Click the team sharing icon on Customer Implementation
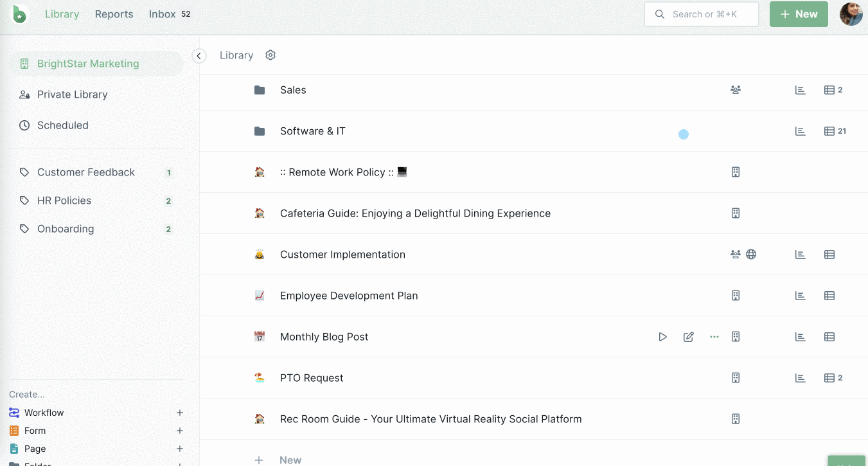Screen dimensions: 868x466 click(x=735, y=254)
